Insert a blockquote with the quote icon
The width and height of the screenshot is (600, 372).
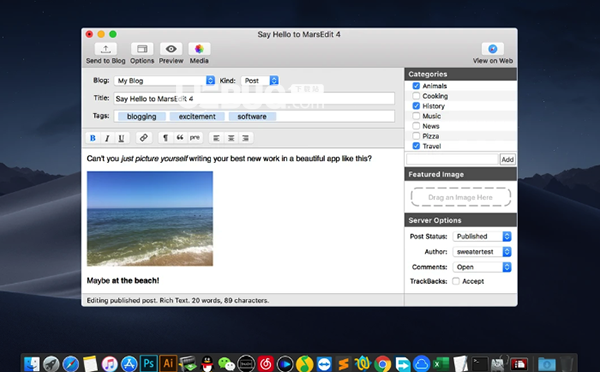coord(180,138)
